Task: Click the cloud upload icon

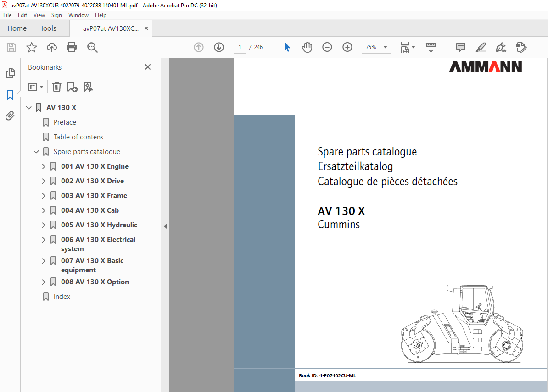Action: click(52, 47)
